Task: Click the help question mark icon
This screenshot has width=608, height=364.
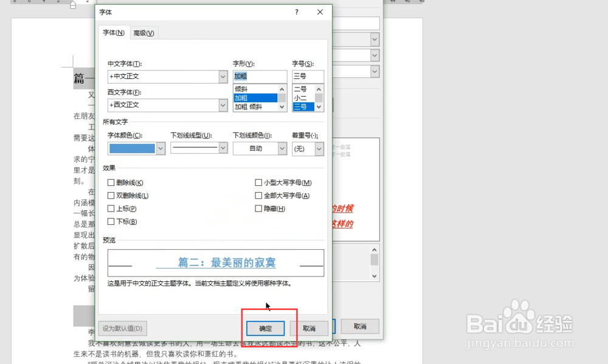Action: pos(297,12)
